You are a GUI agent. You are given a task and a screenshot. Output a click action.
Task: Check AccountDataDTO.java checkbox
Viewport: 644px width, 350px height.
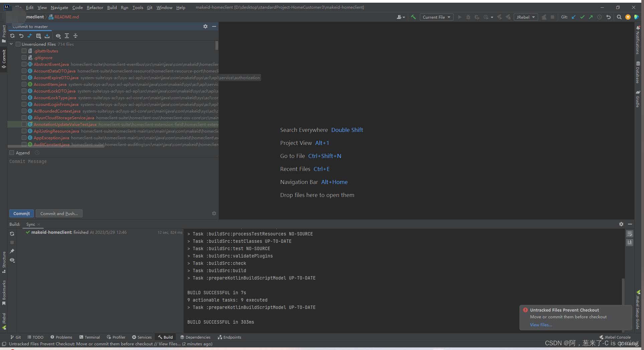click(24, 71)
